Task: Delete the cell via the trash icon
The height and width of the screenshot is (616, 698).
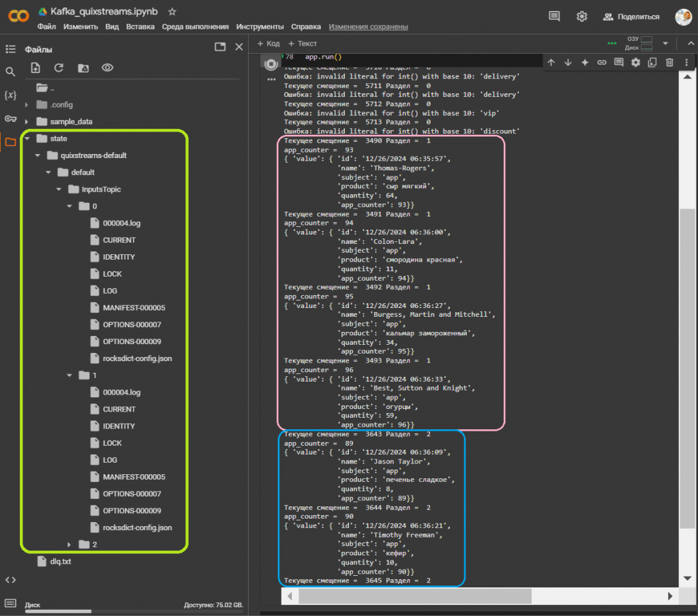Action: click(x=669, y=61)
